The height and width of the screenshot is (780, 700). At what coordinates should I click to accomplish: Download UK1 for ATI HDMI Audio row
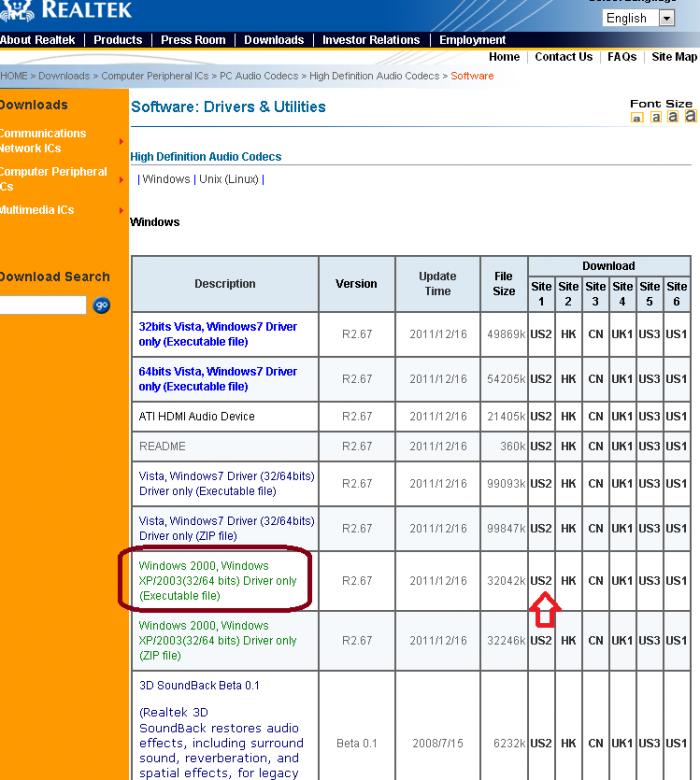click(622, 416)
